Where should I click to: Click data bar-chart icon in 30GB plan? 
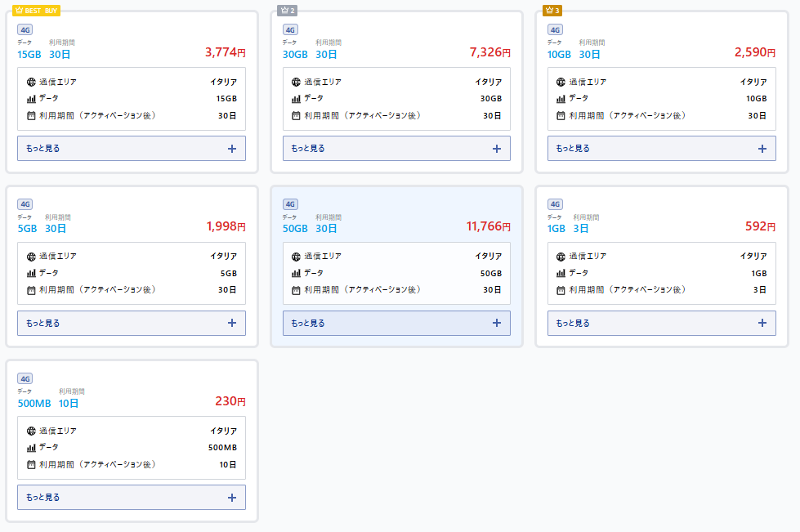[x=296, y=99]
